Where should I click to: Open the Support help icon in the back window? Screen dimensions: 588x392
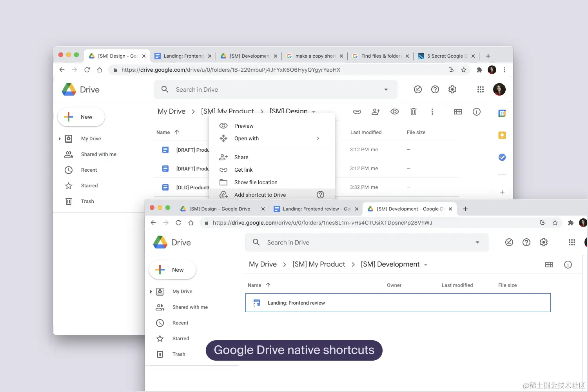(x=435, y=89)
